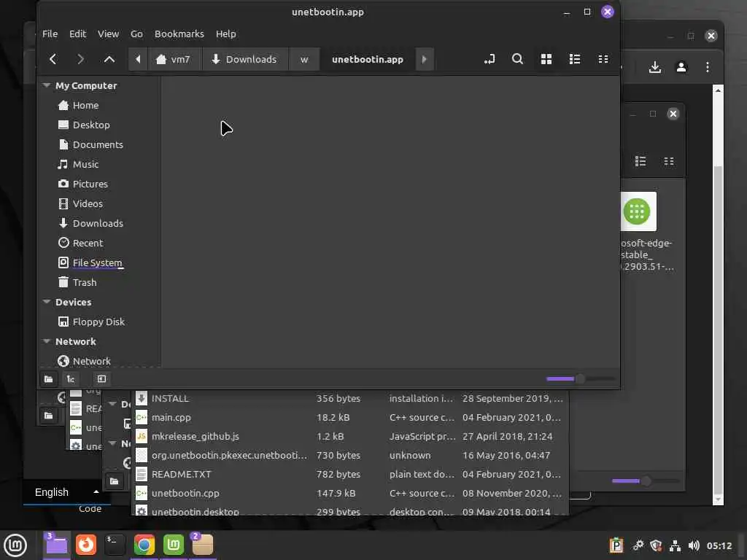Go up to the parent folder
This screenshot has height=560, width=747.
point(109,59)
